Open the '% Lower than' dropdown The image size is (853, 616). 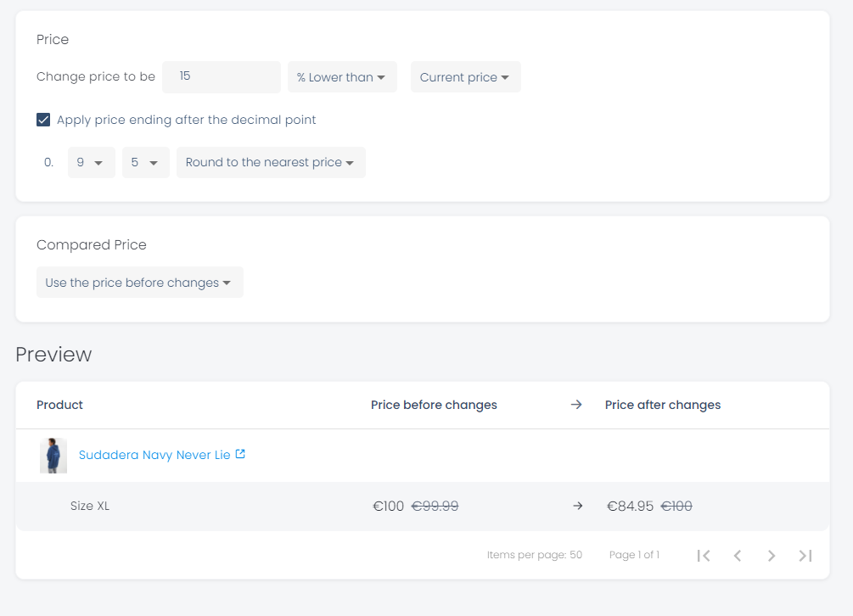pyautogui.click(x=342, y=77)
